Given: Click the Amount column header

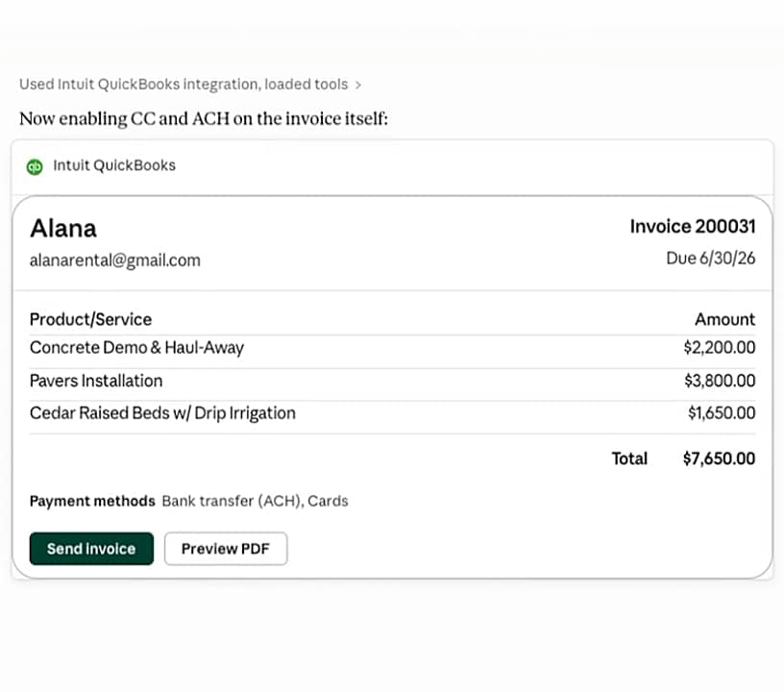Looking at the screenshot, I should [x=725, y=319].
